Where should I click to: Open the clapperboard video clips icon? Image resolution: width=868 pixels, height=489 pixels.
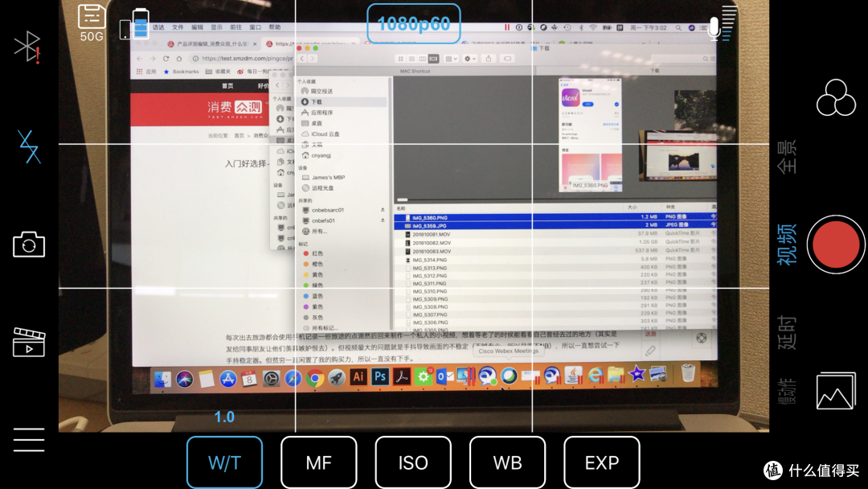click(29, 342)
